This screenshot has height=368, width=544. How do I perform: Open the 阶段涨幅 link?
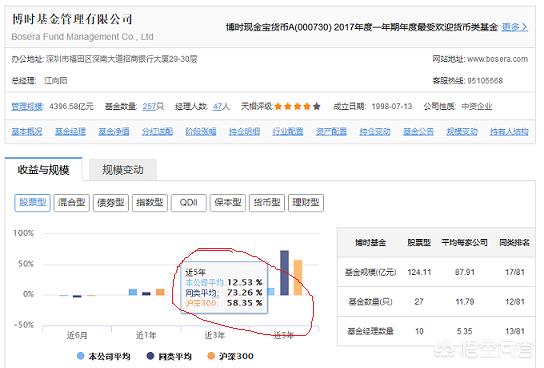(x=201, y=131)
